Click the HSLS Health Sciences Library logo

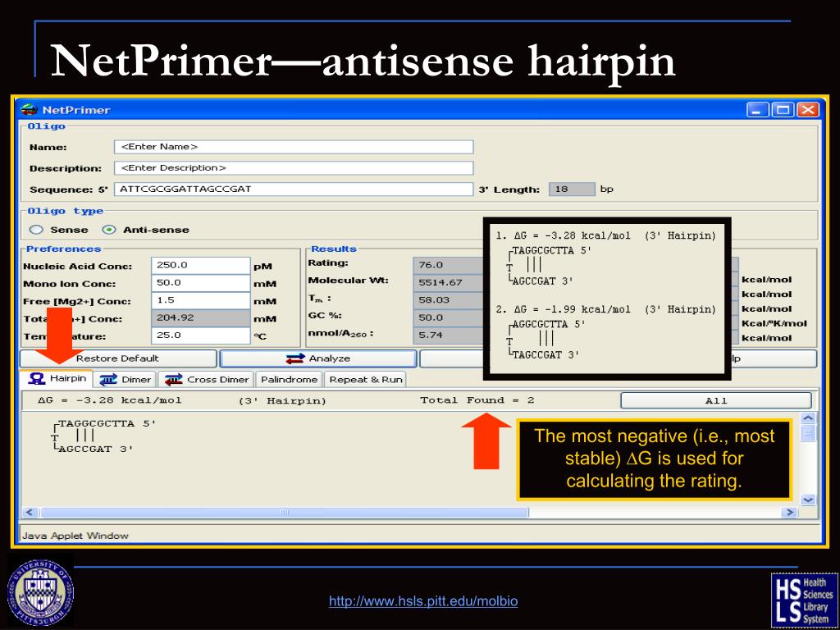[x=804, y=600]
